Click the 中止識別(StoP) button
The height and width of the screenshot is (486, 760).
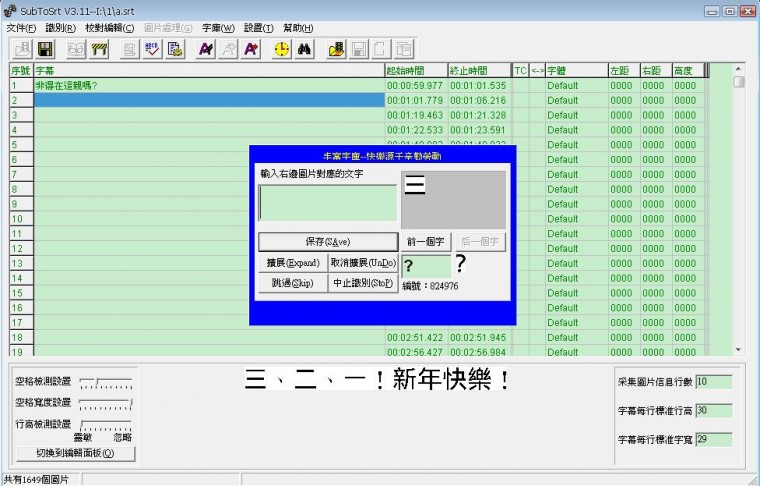click(x=363, y=283)
